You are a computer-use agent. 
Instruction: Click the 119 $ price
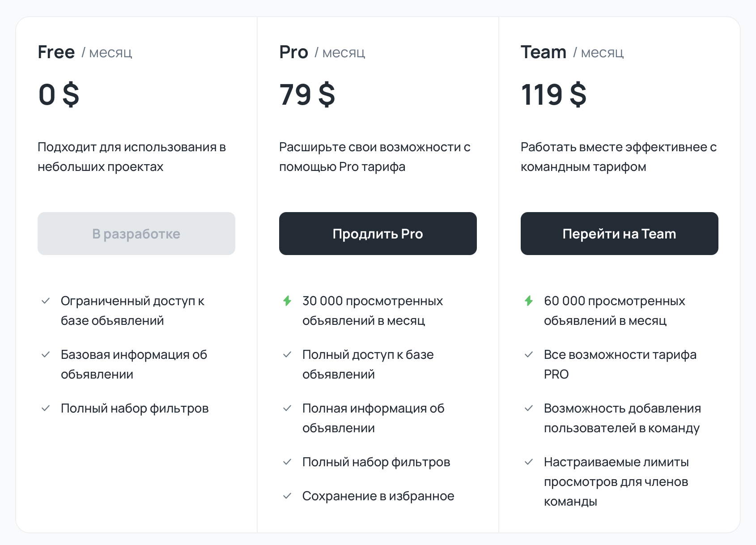[553, 95]
